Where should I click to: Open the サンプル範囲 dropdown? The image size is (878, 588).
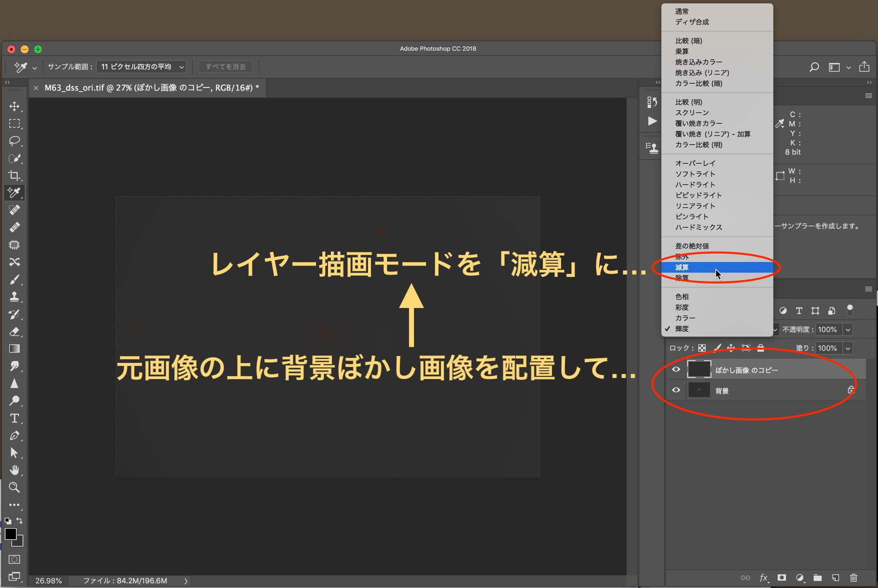tap(141, 66)
